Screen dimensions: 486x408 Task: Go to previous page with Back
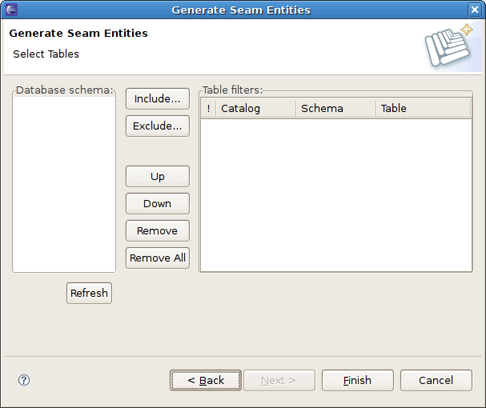(x=206, y=380)
